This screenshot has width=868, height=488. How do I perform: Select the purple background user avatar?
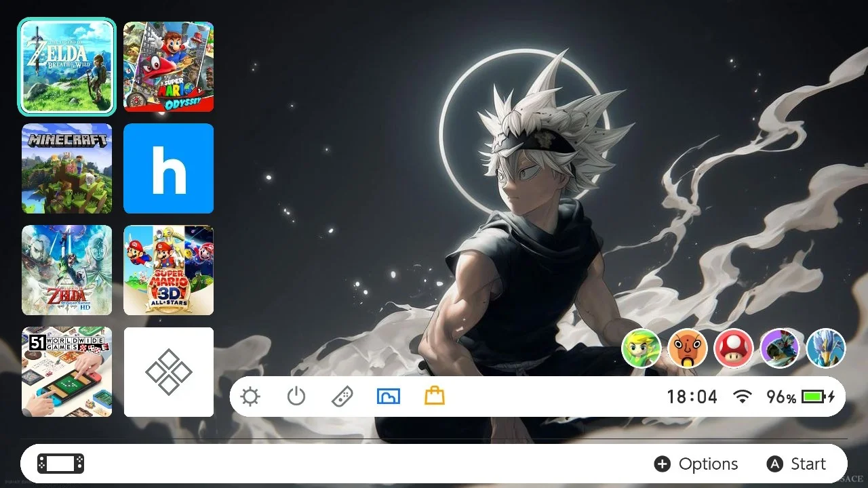point(780,348)
